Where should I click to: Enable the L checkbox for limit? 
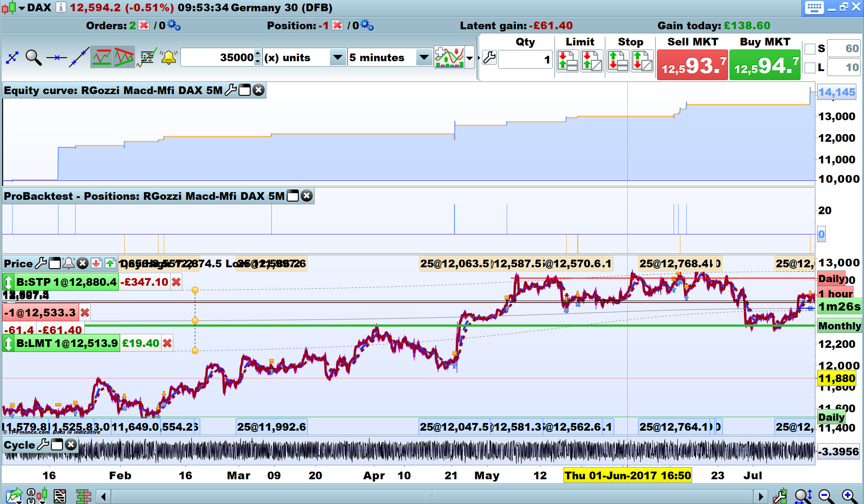810,67
